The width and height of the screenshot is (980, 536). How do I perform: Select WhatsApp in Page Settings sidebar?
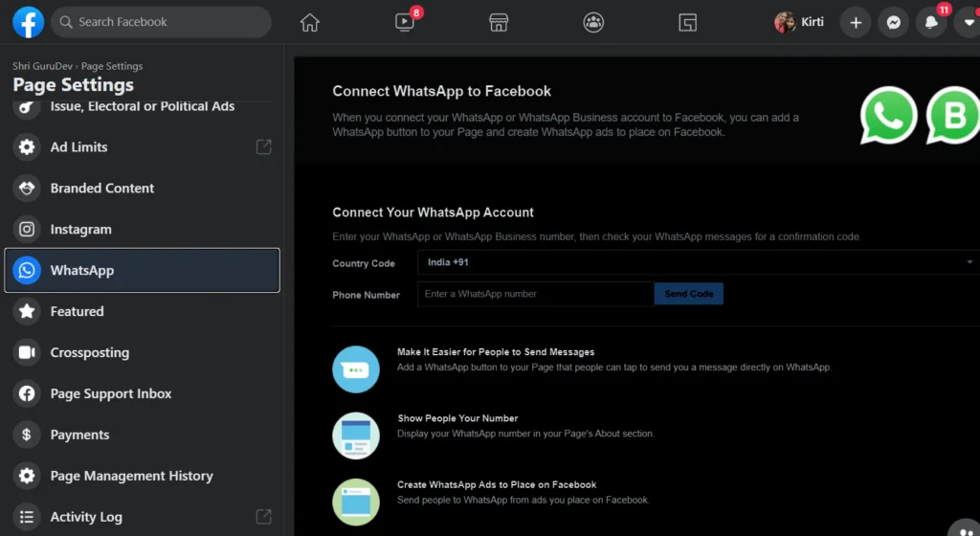click(x=143, y=271)
